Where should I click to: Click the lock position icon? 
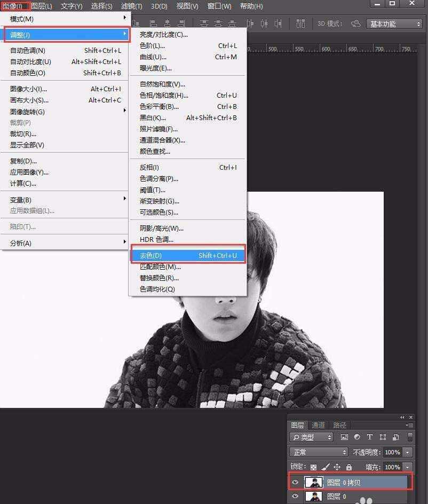pyautogui.click(x=337, y=467)
